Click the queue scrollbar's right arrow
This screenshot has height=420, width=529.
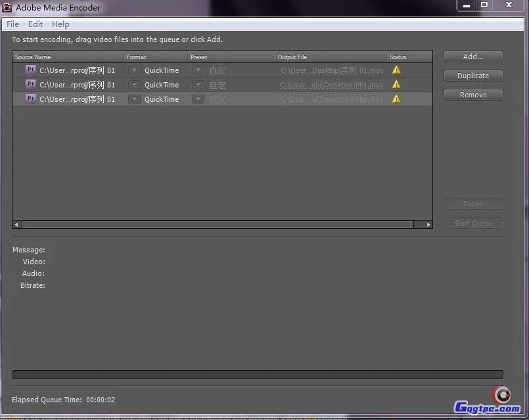[x=428, y=224]
